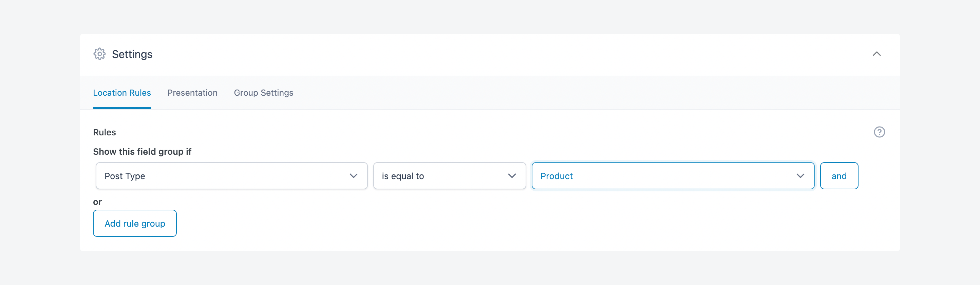Click the 'and' button to add rule
Image resolution: width=980 pixels, height=285 pixels.
[x=839, y=176]
